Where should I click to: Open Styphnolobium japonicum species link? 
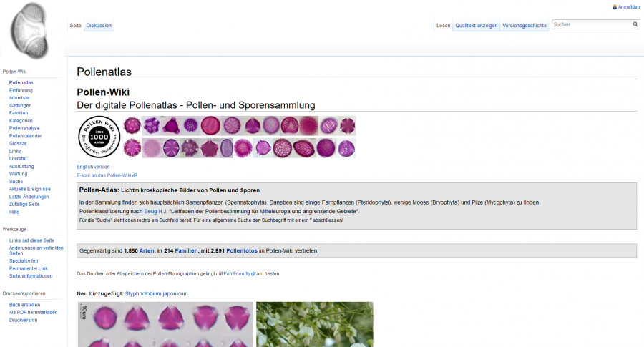tap(157, 293)
